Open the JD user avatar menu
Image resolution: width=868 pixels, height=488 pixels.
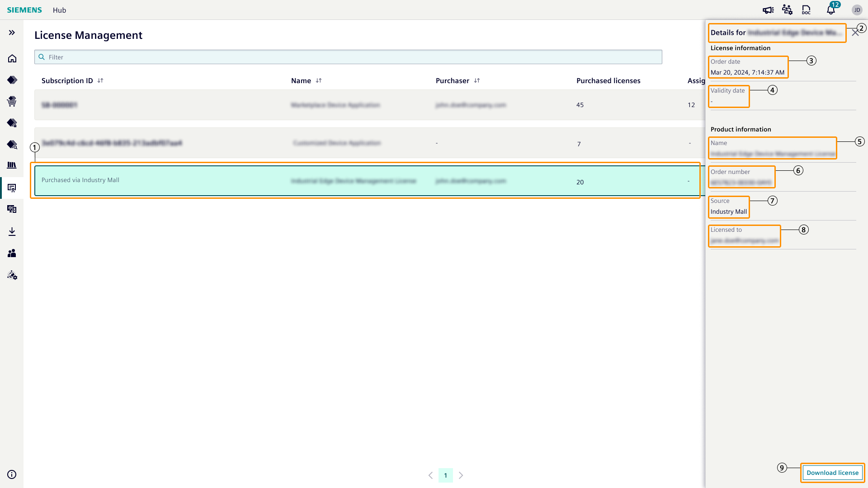click(x=857, y=10)
